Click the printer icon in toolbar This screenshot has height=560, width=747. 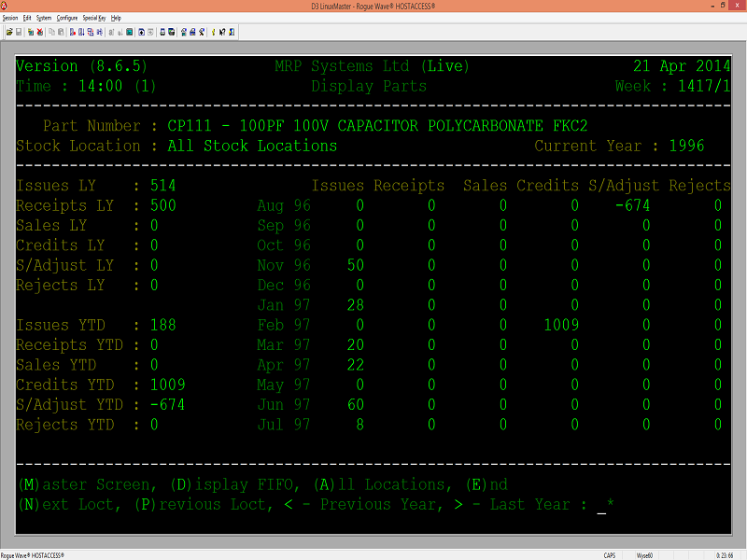pyautogui.click(x=162, y=32)
